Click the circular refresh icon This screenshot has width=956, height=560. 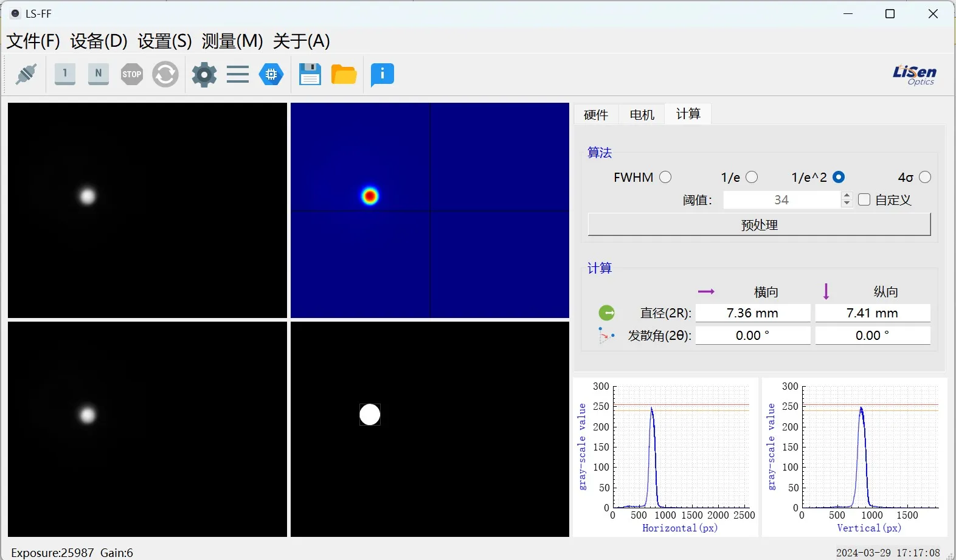point(165,74)
